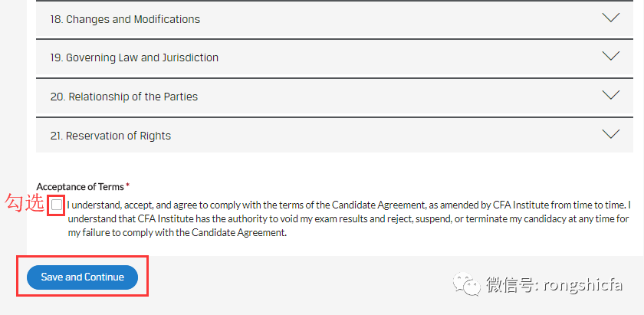Expand the Governing Law and Jurisdiction chevron
The width and height of the screenshot is (644, 315).
pos(610,56)
